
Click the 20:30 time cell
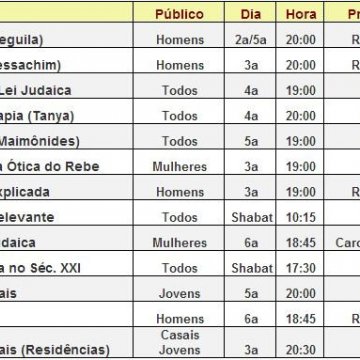[x=301, y=350]
